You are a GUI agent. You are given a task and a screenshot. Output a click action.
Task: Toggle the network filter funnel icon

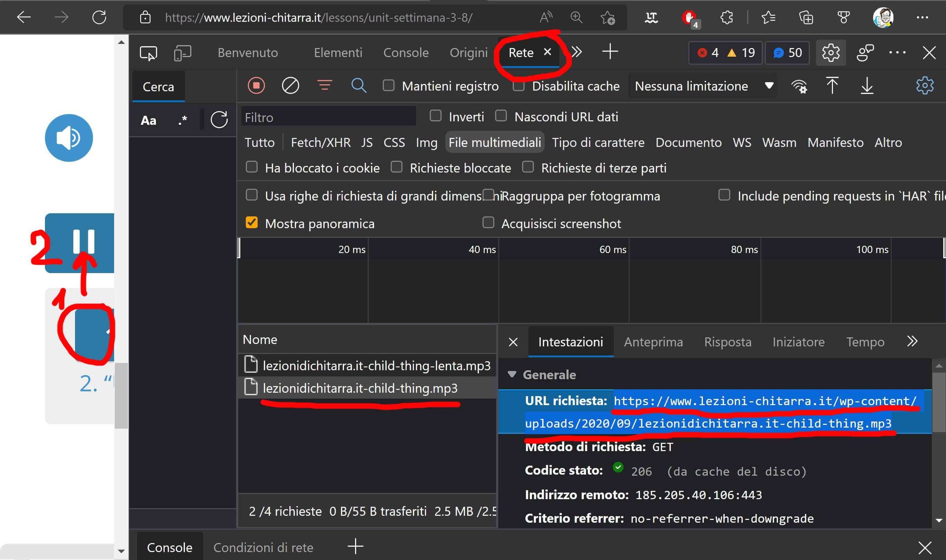point(325,86)
